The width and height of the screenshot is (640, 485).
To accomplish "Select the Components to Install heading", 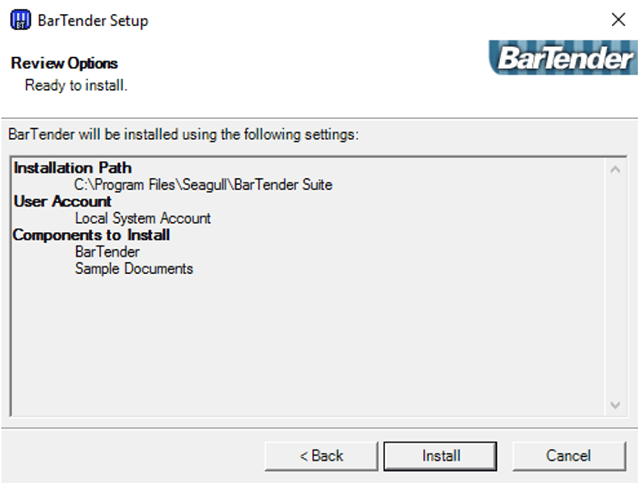I will (91, 235).
